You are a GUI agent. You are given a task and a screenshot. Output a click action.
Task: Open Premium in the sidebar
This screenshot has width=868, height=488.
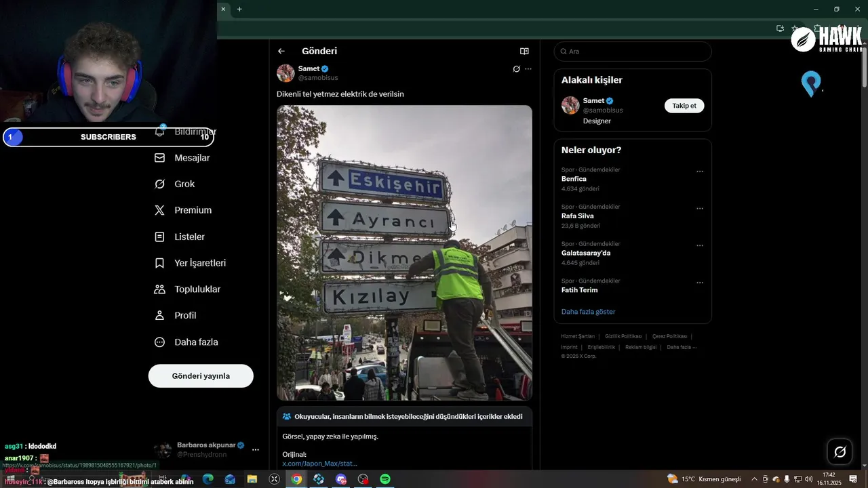coord(183,210)
